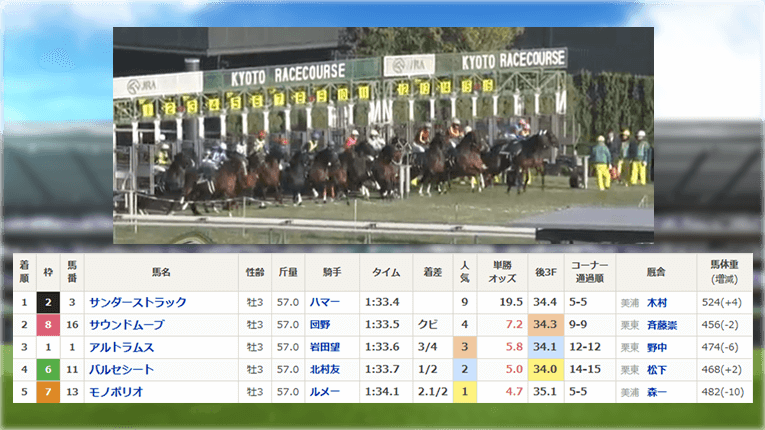The height and width of the screenshot is (430, 765).
Task: Click the 単勝オッズ column header
Action: coord(502,272)
